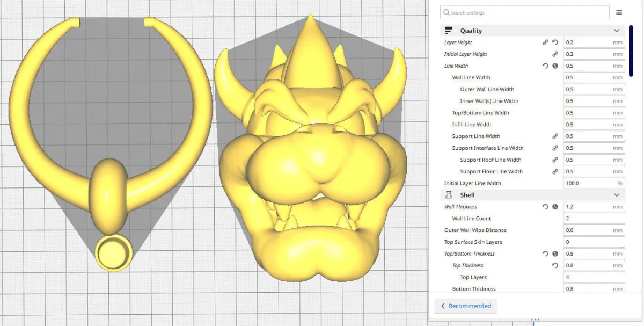Edit the Outer Wall Wipe Distance value
Screen dimensions: 644x326
(594, 230)
